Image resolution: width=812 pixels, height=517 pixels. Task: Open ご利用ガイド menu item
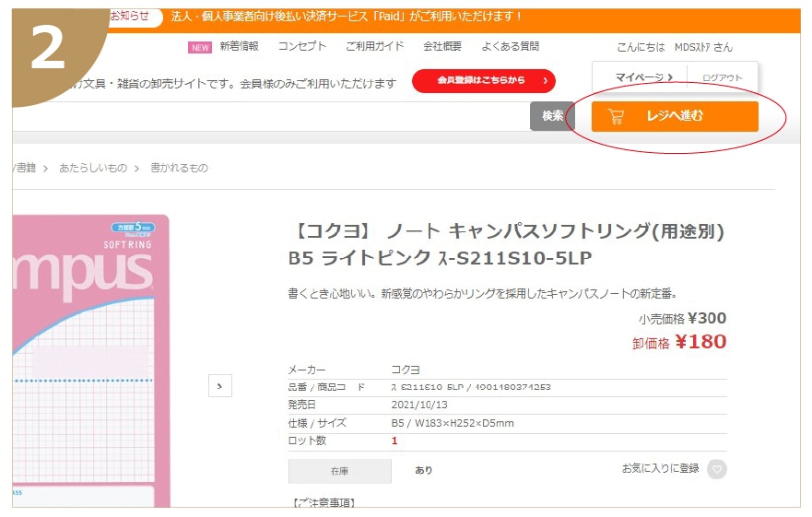[x=374, y=46]
